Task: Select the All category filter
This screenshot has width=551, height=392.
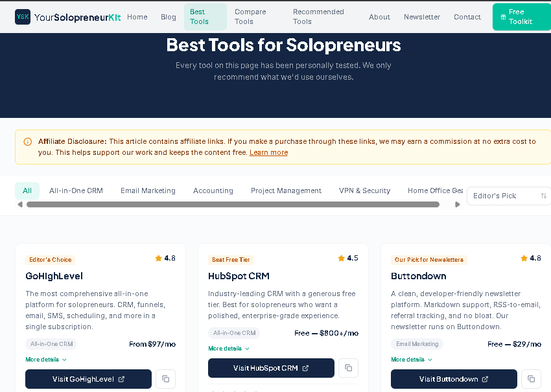Action: pyautogui.click(x=27, y=190)
